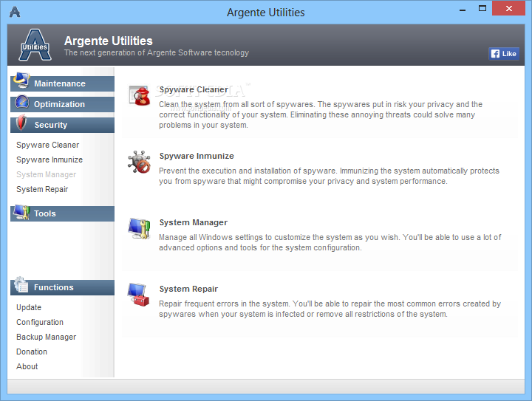The width and height of the screenshot is (532, 401).
Task: Select the Functions section header
Action: click(x=62, y=287)
